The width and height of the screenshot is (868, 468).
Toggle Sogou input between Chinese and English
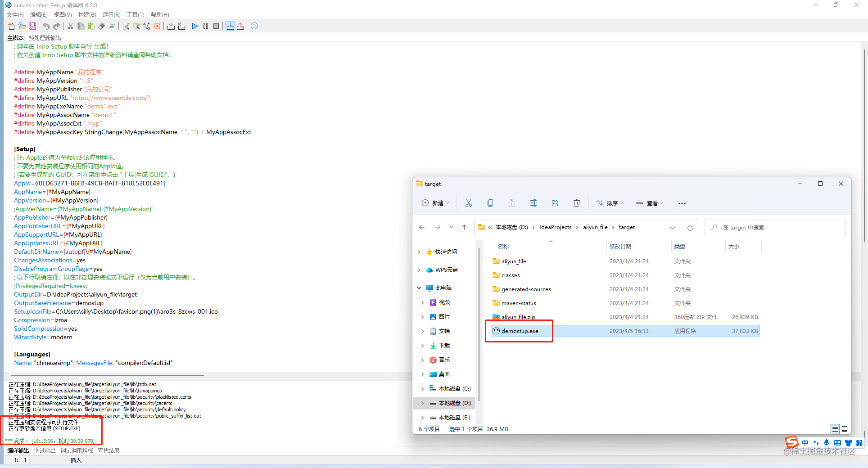[805, 443]
